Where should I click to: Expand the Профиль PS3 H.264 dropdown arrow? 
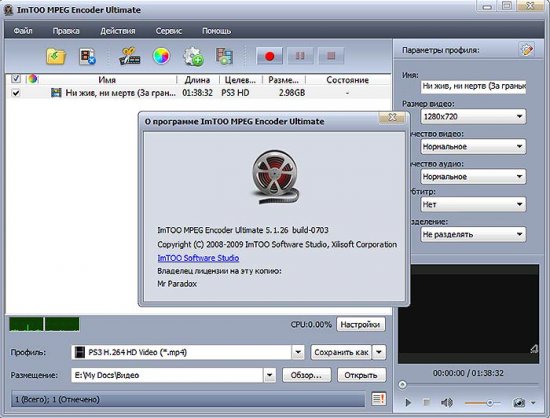pyautogui.click(x=298, y=352)
